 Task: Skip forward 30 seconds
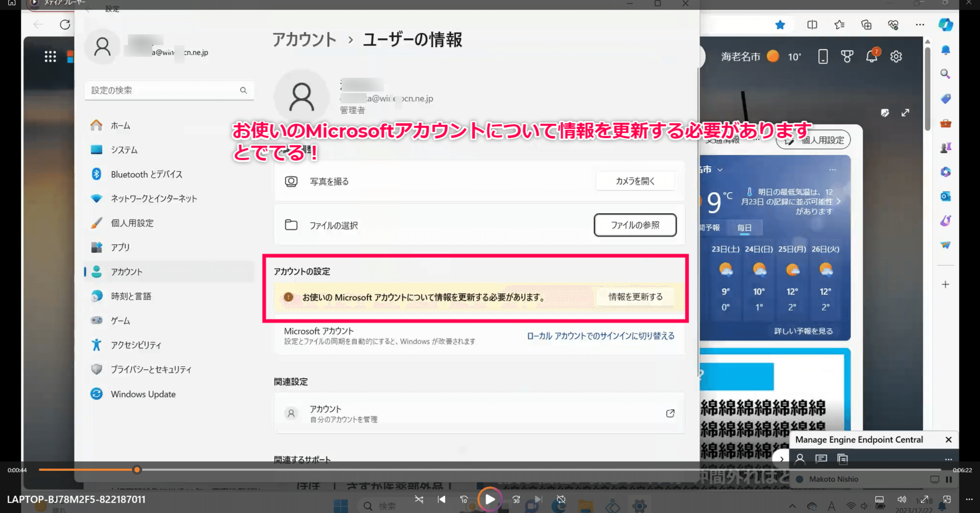pyautogui.click(x=516, y=499)
